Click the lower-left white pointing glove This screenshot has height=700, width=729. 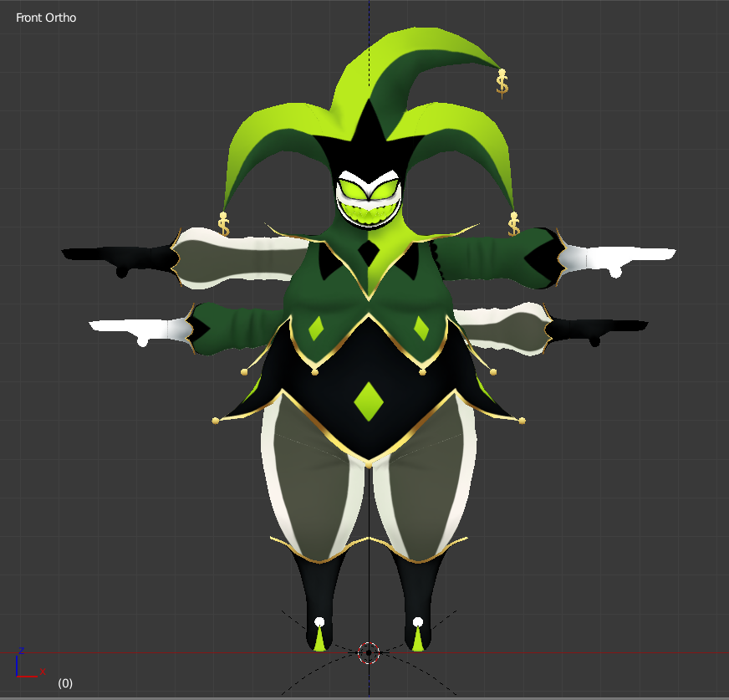tap(140, 330)
